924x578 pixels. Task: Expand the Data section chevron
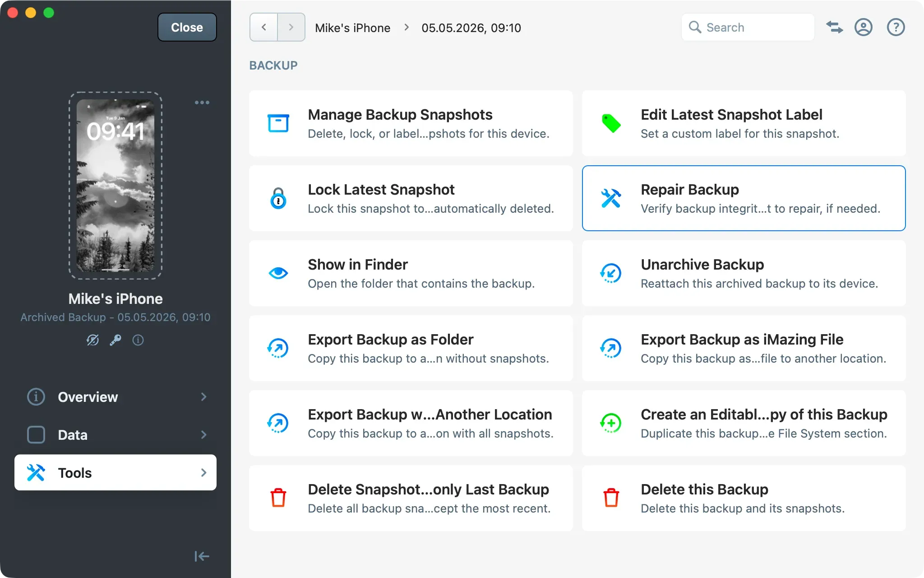click(203, 435)
